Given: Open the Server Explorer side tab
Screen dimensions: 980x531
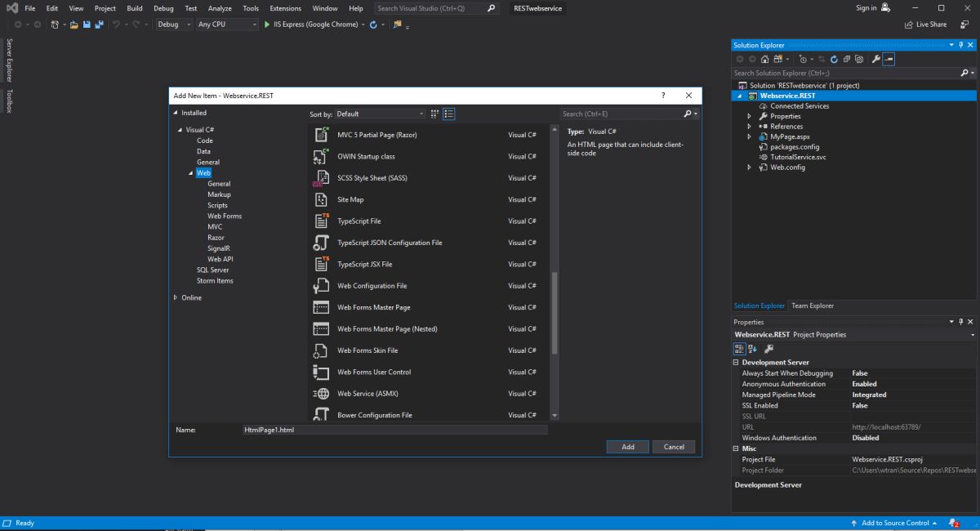Looking at the screenshot, I should point(9,60).
